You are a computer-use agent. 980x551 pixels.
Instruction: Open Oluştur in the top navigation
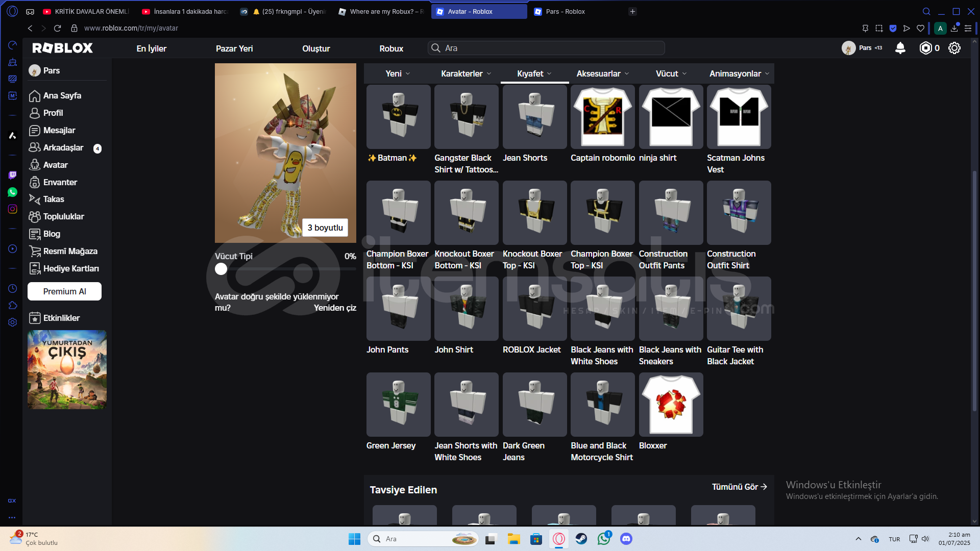(316, 48)
